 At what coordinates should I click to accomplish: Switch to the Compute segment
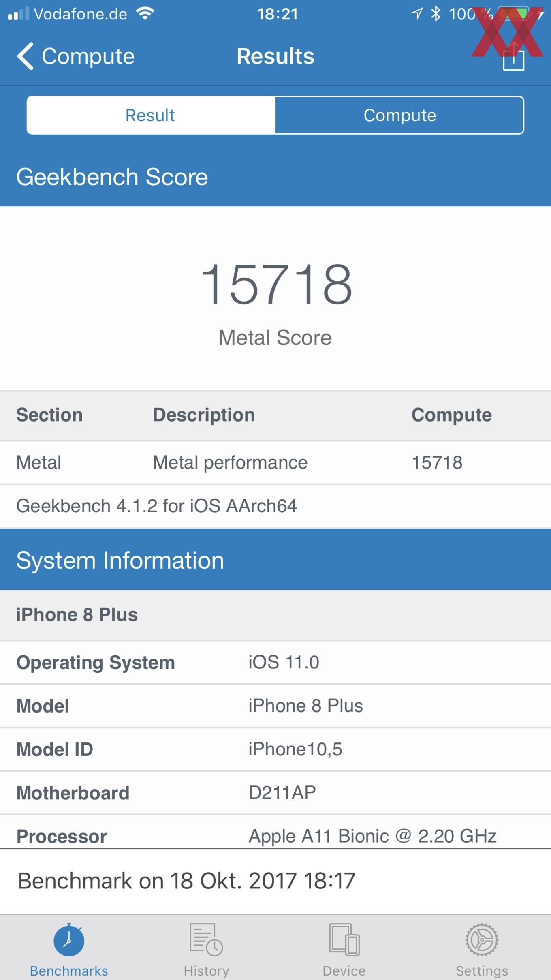(399, 115)
